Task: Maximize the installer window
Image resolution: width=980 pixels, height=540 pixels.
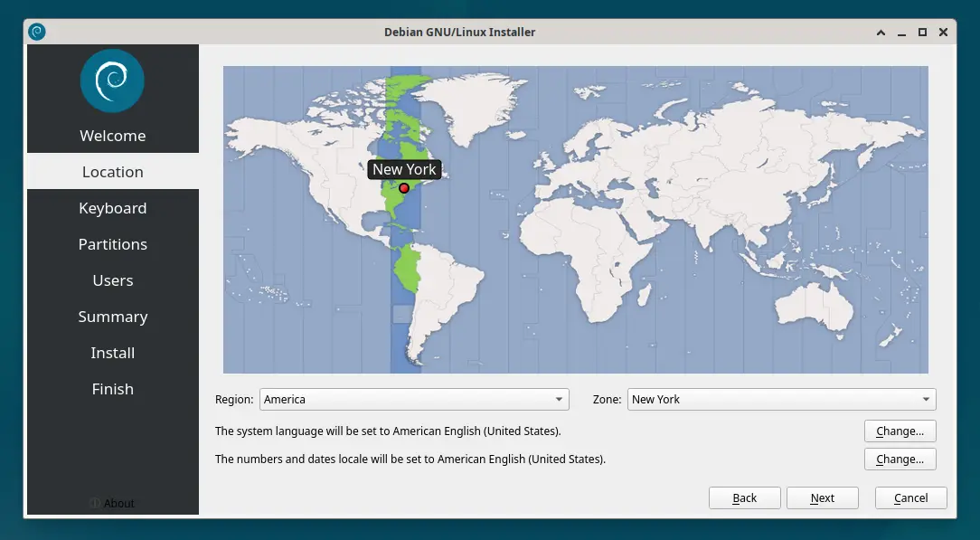Action: (922, 32)
